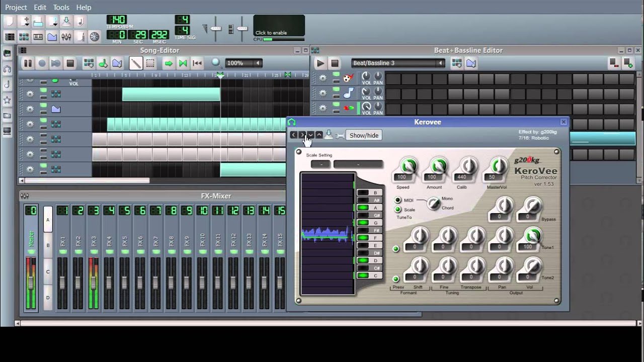This screenshot has width=644, height=362.
Task: Click the return-to-start behavior icon
Action: pyautogui.click(x=197, y=63)
